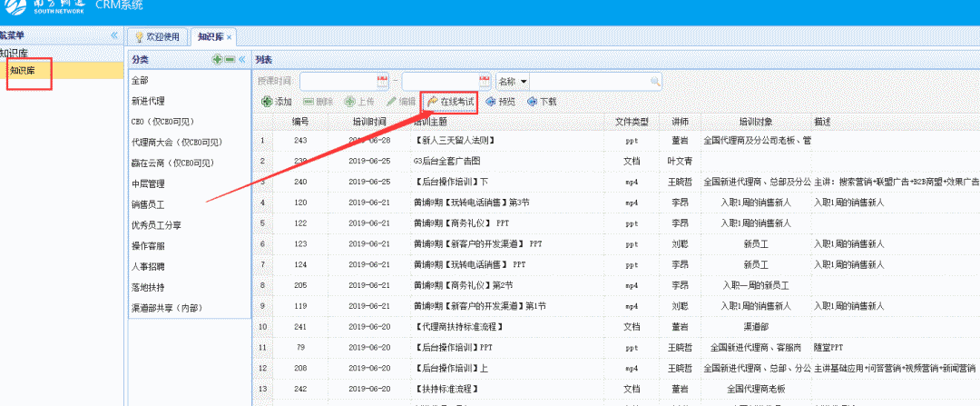The height and width of the screenshot is (406, 980).
Task: Open end date calendar picker
Action: pyautogui.click(x=485, y=82)
